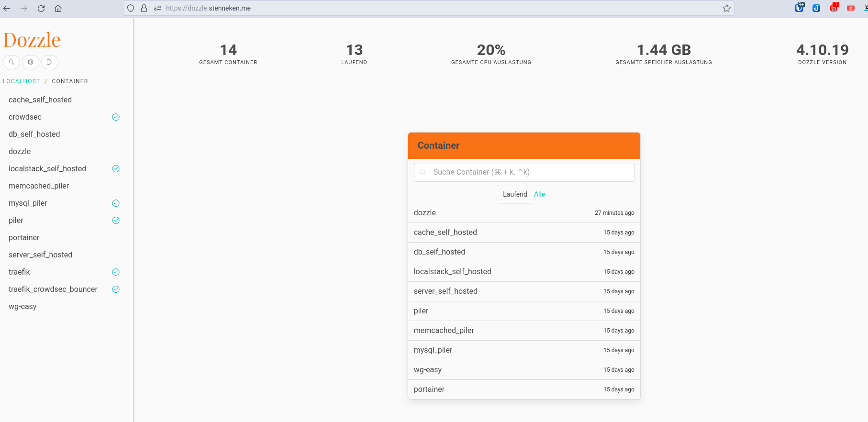Select the Laufend tab
Image resolution: width=868 pixels, height=422 pixels.
pos(515,194)
